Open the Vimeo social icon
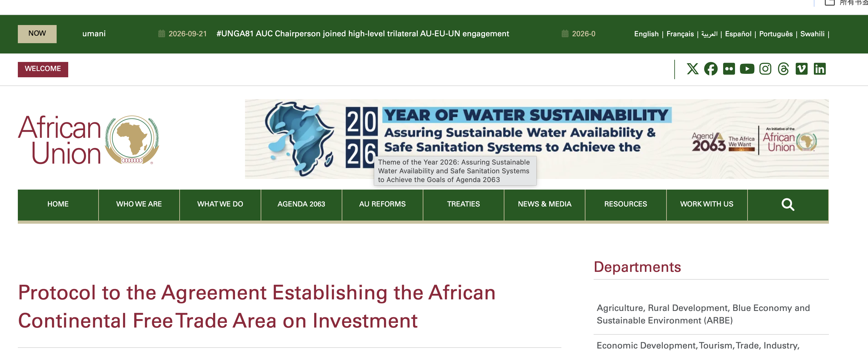This screenshot has height=351, width=868. (802, 69)
